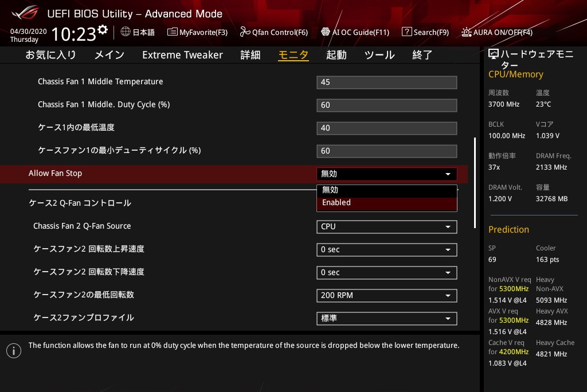The height and width of the screenshot is (392, 587).
Task: Click the Qfan Control fan icon
Action: 245,32
